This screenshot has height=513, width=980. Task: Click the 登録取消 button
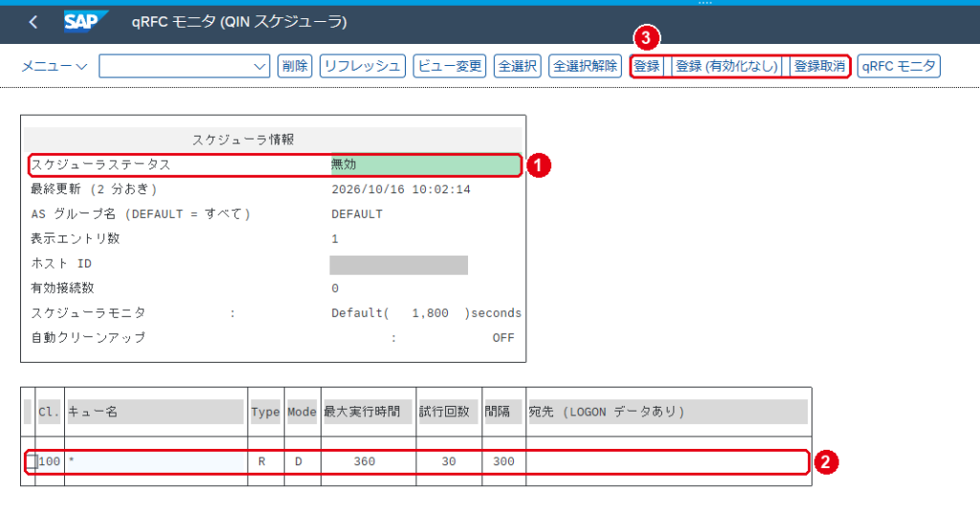(819, 66)
